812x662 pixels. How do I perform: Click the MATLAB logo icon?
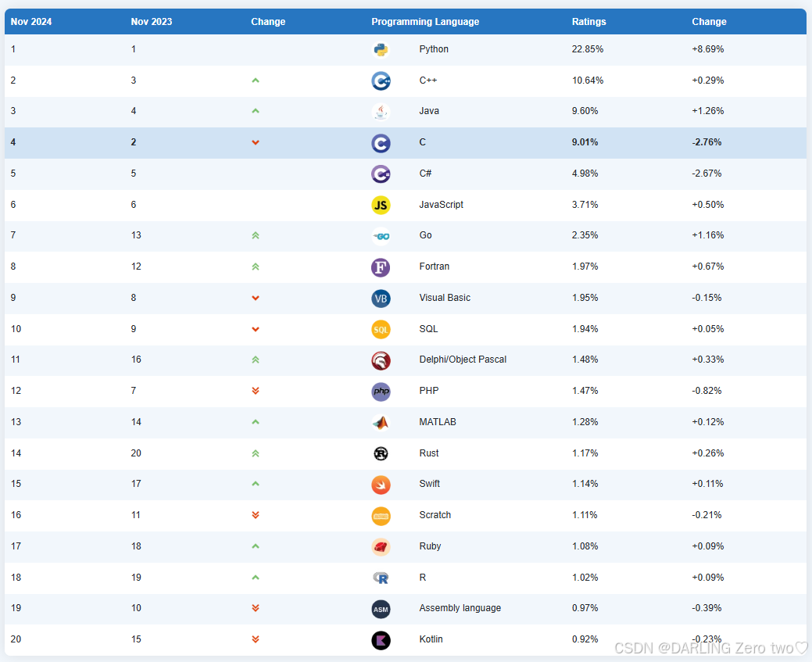[381, 422]
